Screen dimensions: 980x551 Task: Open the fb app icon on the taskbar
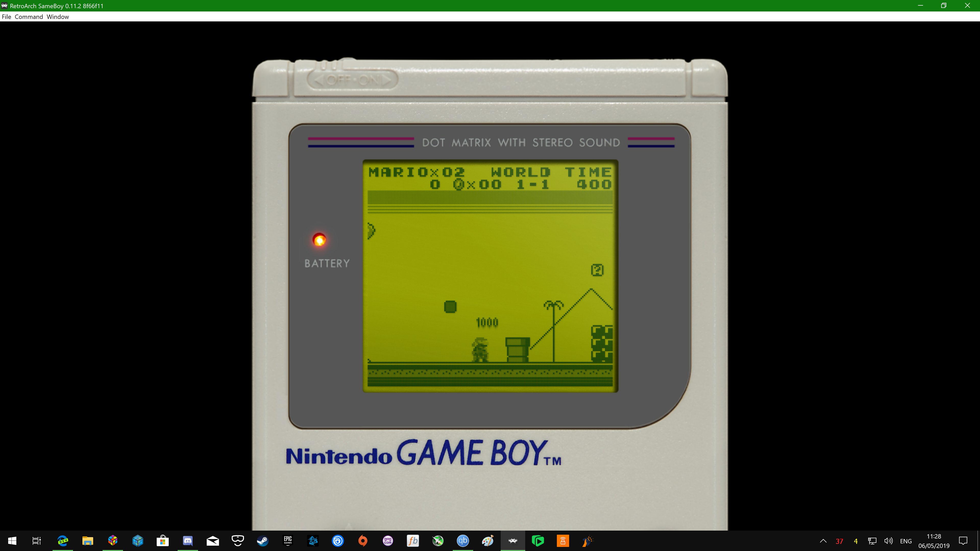[413, 541]
